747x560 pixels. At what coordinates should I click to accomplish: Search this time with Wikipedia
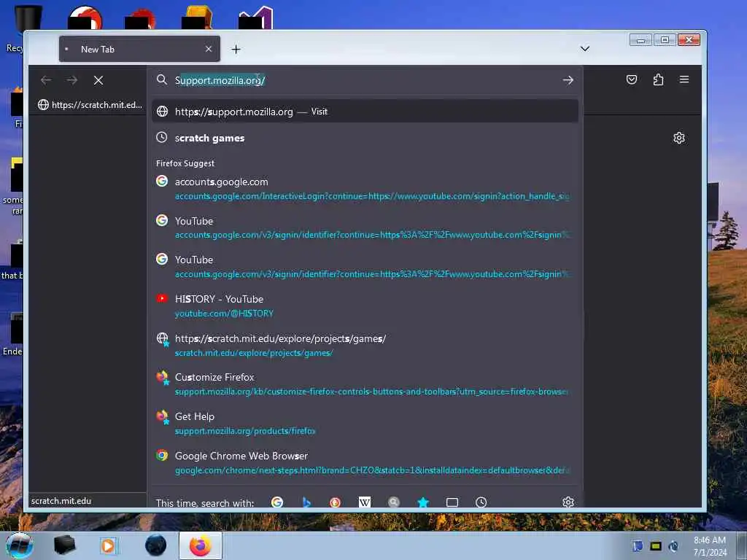pyautogui.click(x=365, y=502)
